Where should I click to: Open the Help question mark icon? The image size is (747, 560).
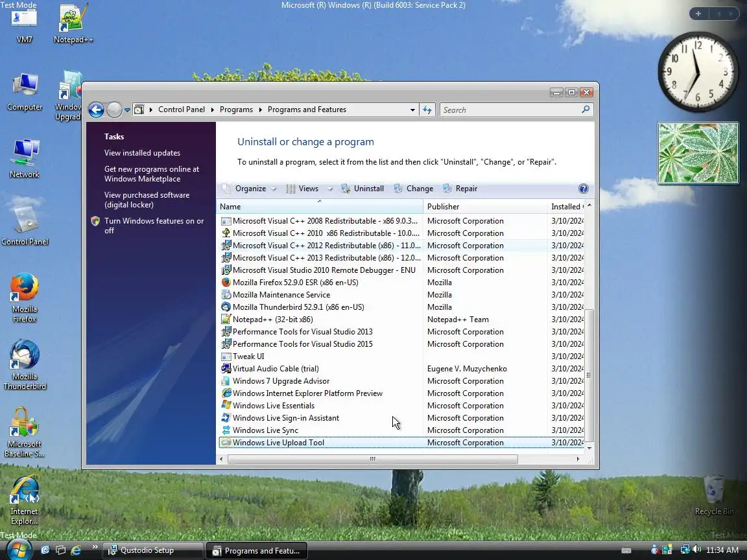click(x=583, y=189)
